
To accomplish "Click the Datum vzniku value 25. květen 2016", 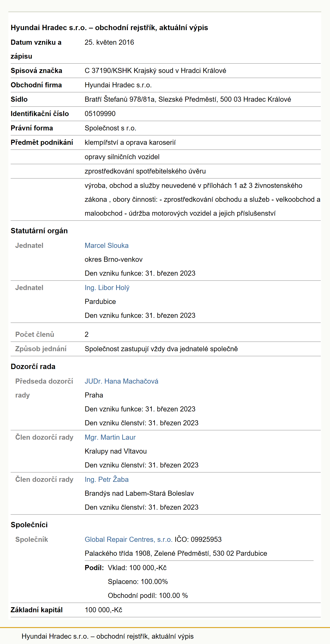I will coord(109,42).
